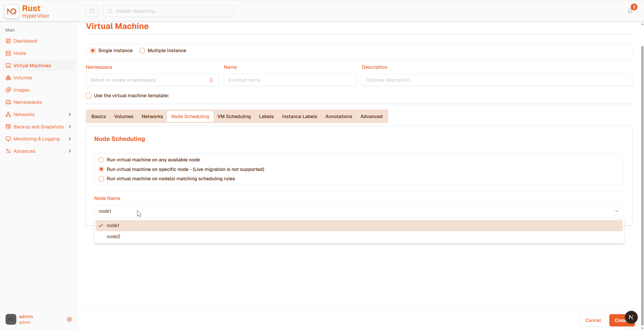Open the notifications bell
Screen dimensions: 644x330
click(630, 11)
